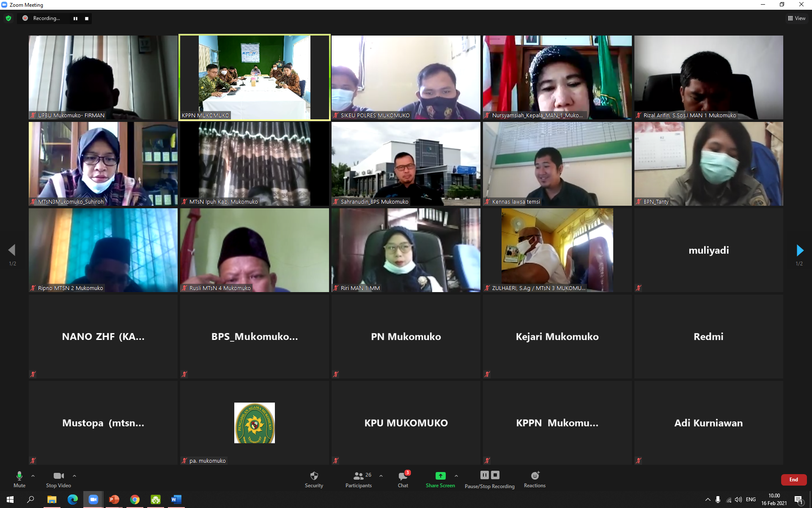Viewport: 812px width, 508px height.
Task: Select KPPN MUKOMUKO video tile
Action: tap(255, 77)
